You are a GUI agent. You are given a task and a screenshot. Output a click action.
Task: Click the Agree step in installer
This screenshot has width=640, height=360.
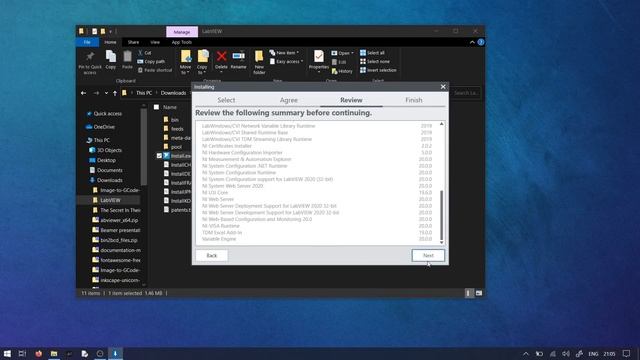click(289, 100)
